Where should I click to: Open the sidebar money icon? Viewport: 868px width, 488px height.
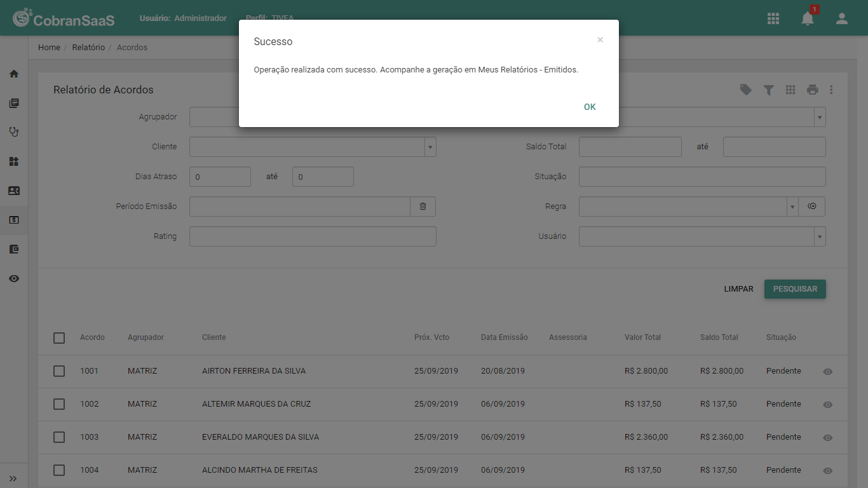[14, 220]
